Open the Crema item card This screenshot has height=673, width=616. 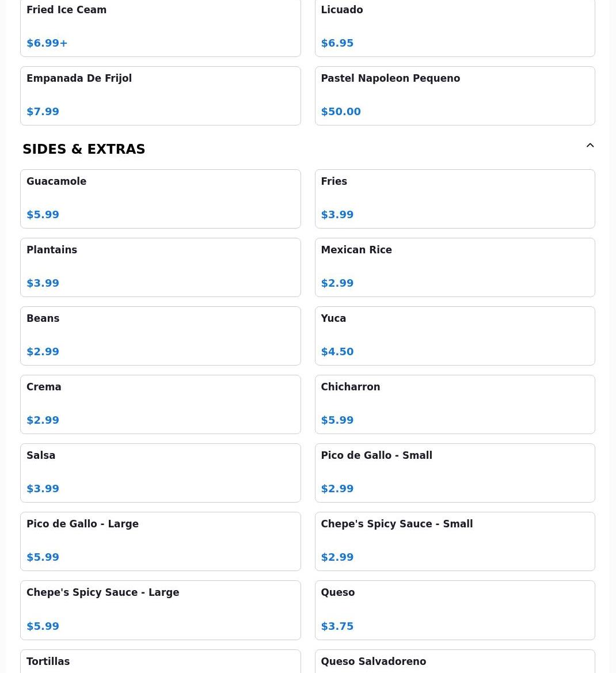coord(161,404)
